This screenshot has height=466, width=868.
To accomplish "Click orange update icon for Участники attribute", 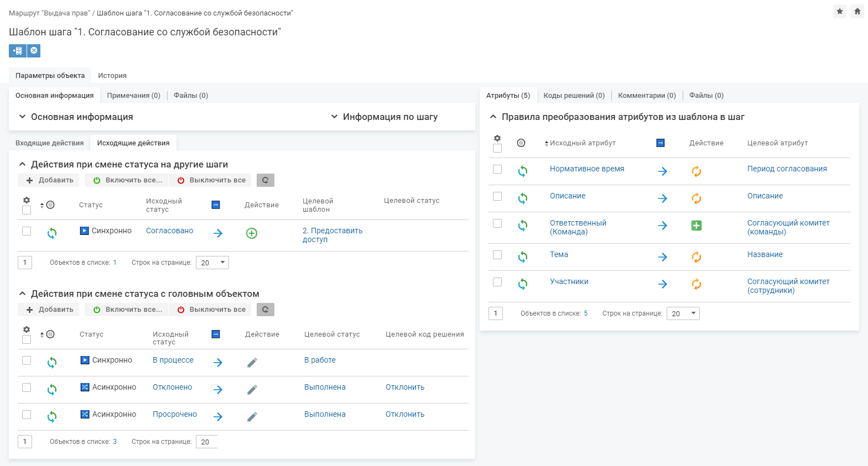I will pyautogui.click(x=697, y=284).
